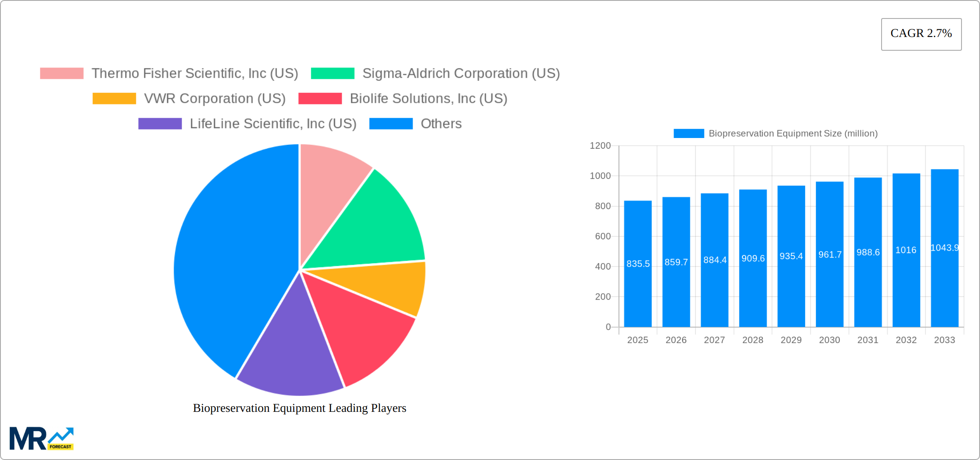Click the 2029 axis label
980x460 pixels.
(x=791, y=340)
